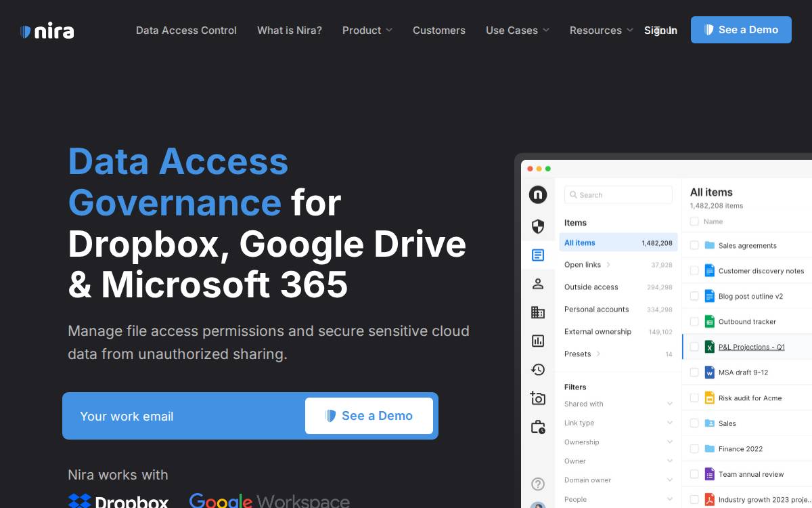Expand the Presets item
This screenshot has width=812, height=508.
click(x=583, y=354)
